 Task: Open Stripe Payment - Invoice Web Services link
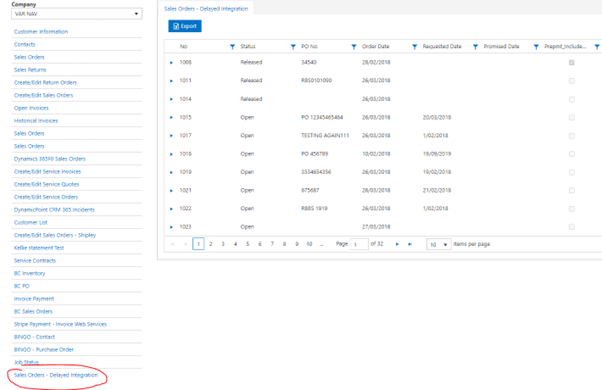coord(60,324)
